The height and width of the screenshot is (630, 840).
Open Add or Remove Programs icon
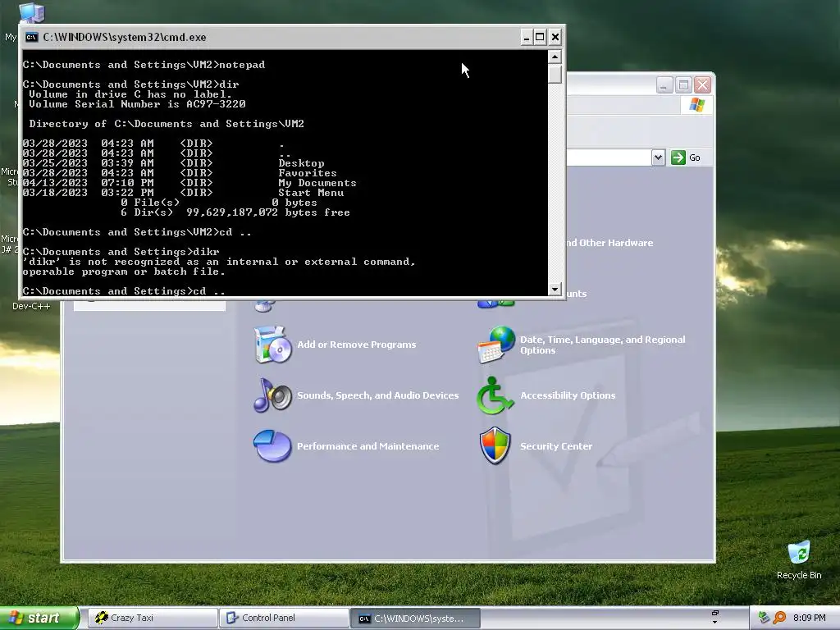point(272,345)
